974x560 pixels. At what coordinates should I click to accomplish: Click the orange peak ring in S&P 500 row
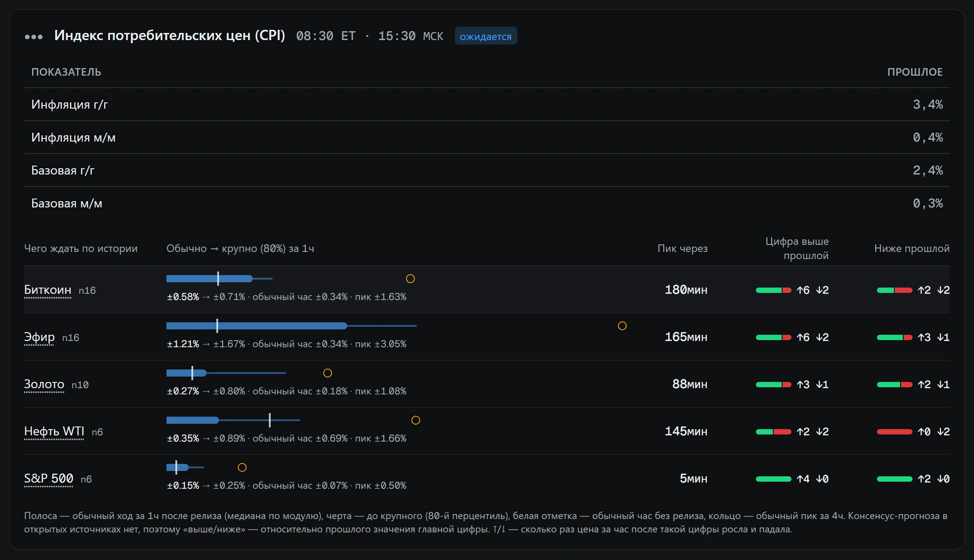[242, 467]
